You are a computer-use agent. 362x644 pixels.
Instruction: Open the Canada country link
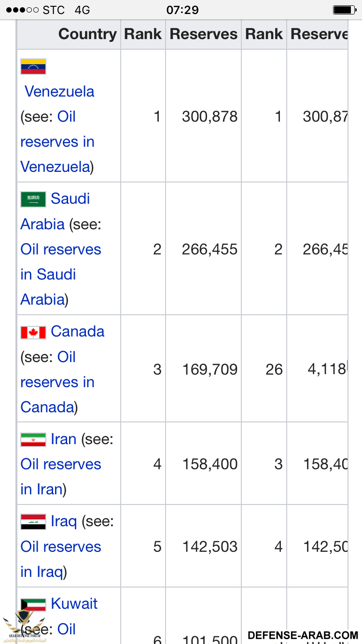(x=77, y=332)
